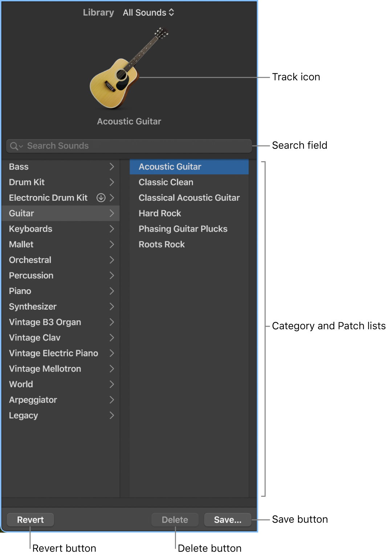Select the Keyboards category
Viewport: 392px width, 556px height.
tap(31, 229)
